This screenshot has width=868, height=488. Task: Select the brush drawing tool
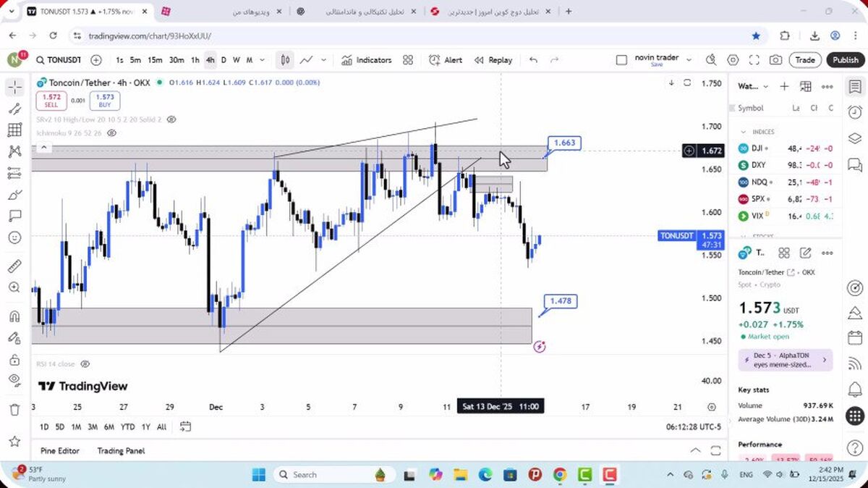click(14, 195)
